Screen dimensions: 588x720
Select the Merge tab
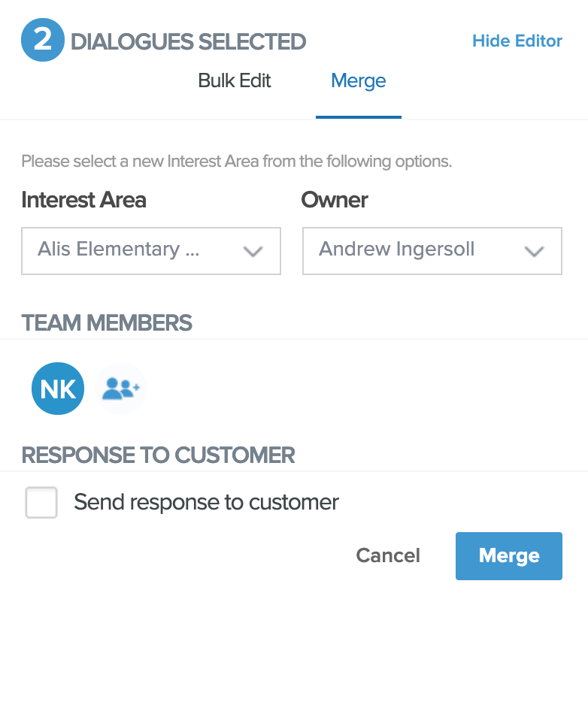359,81
